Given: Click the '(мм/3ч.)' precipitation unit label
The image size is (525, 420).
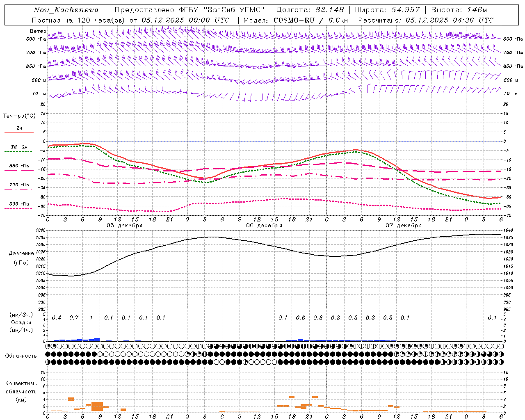Looking at the screenshot, I should pyautogui.click(x=21, y=315).
